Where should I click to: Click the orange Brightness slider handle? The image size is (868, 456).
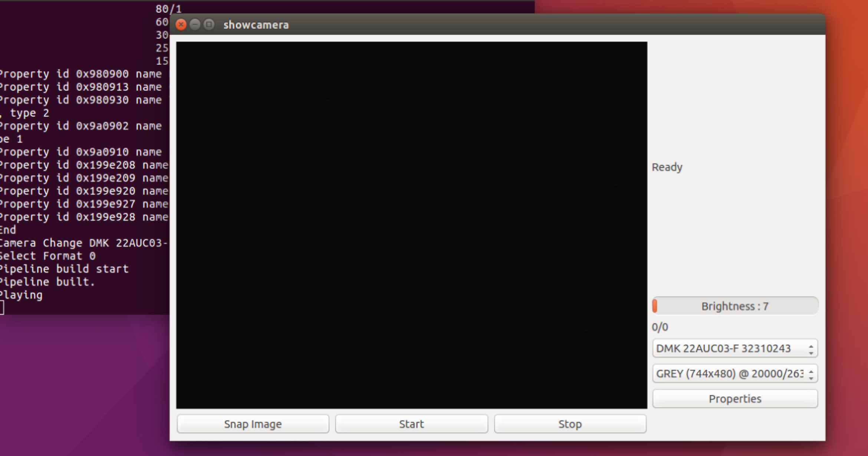click(x=656, y=306)
